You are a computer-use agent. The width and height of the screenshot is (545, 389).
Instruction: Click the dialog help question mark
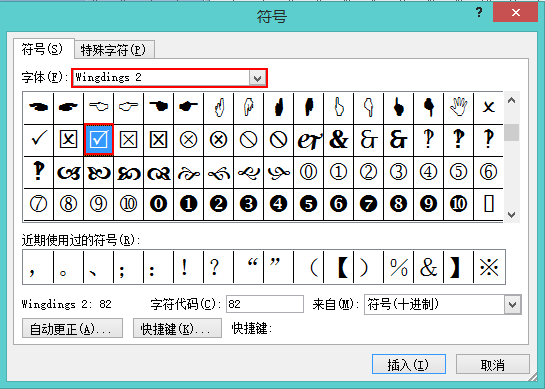(x=479, y=13)
